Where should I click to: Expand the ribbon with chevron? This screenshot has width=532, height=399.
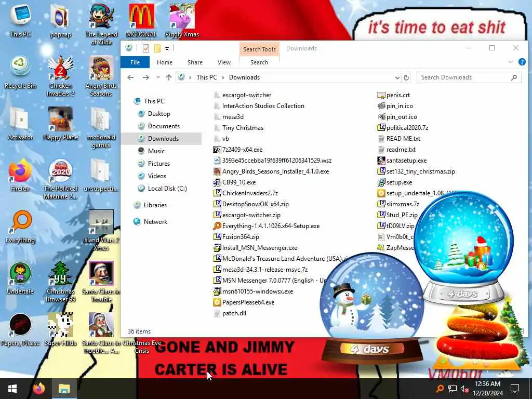[x=511, y=62]
